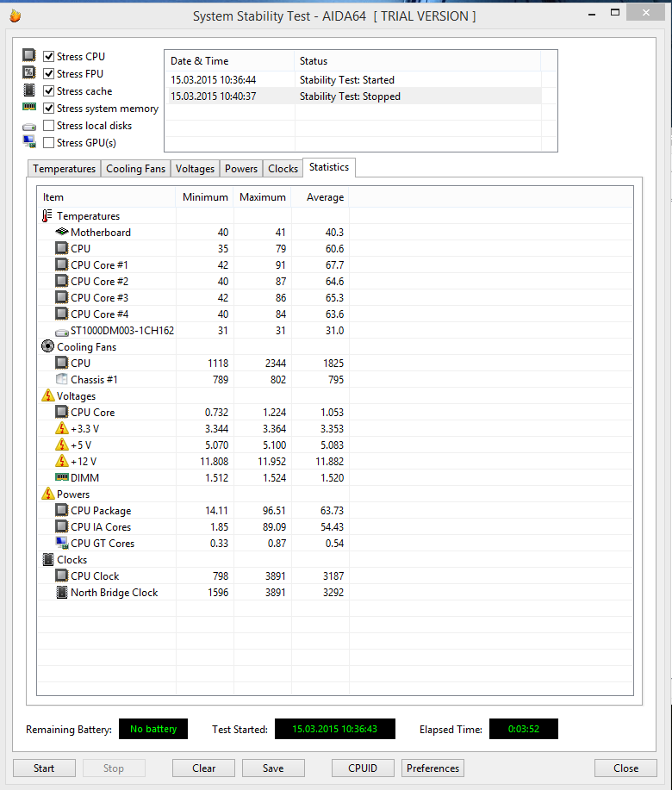Click the fan icon of Cooling Fans group
This screenshot has width=672, height=790.
point(47,346)
